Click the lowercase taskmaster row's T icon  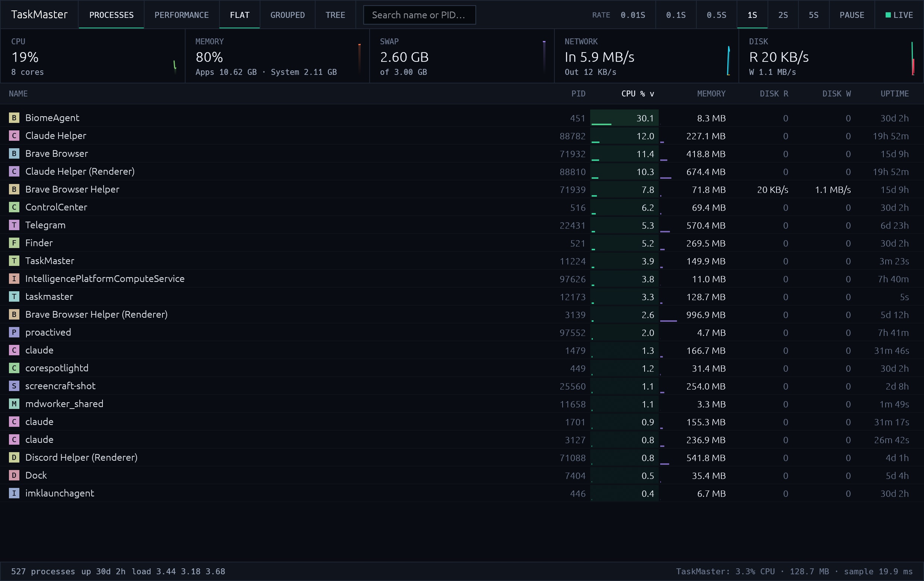[14, 296]
